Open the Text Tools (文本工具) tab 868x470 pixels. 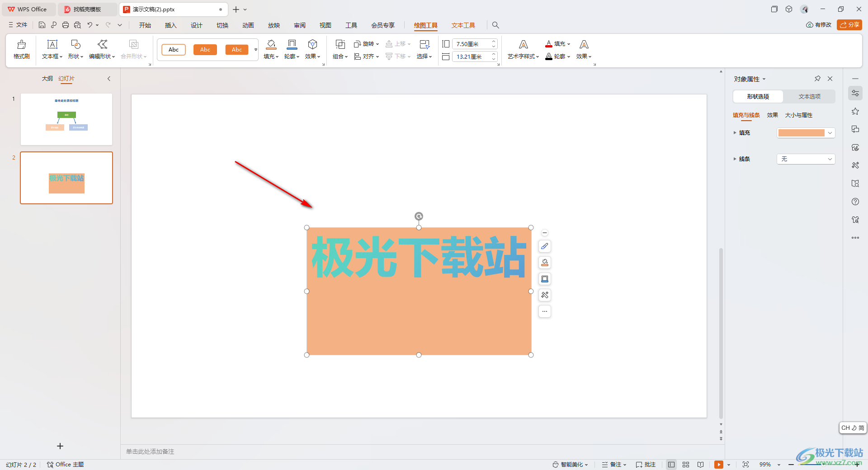463,25
